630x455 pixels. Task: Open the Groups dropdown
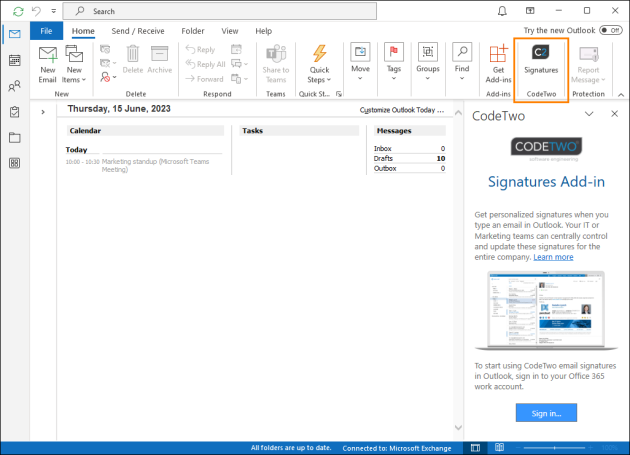click(x=428, y=62)
